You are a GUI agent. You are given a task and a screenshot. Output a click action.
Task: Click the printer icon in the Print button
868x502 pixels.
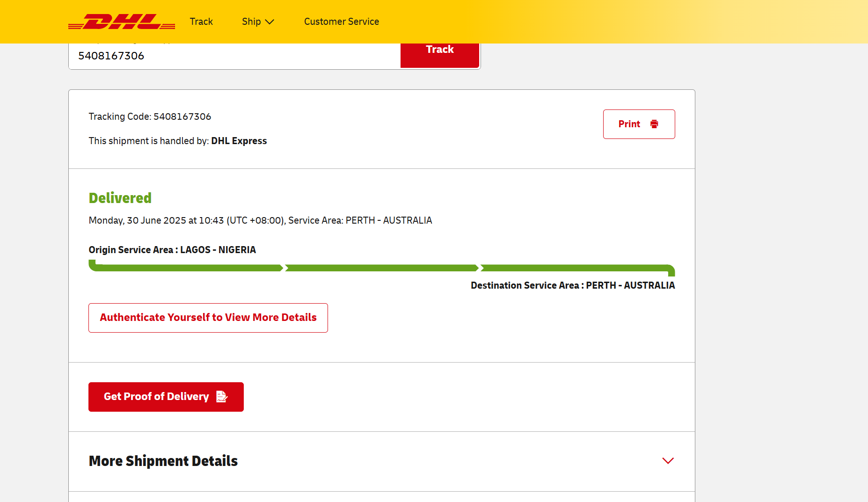tap(654, 124)
